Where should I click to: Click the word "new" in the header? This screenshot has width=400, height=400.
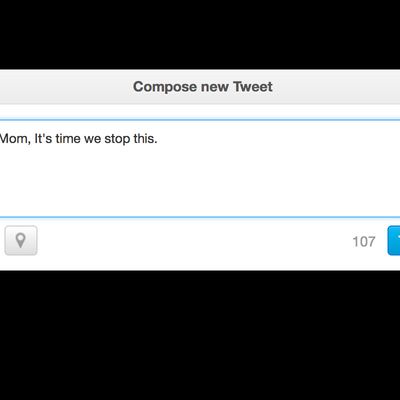point(215,88)
